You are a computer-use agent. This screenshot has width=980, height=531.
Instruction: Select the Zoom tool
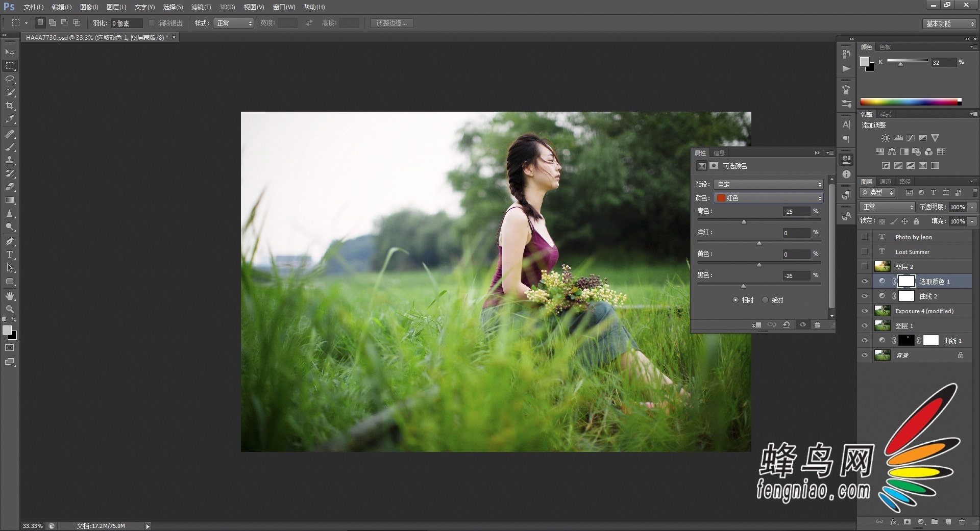(10, 309)
